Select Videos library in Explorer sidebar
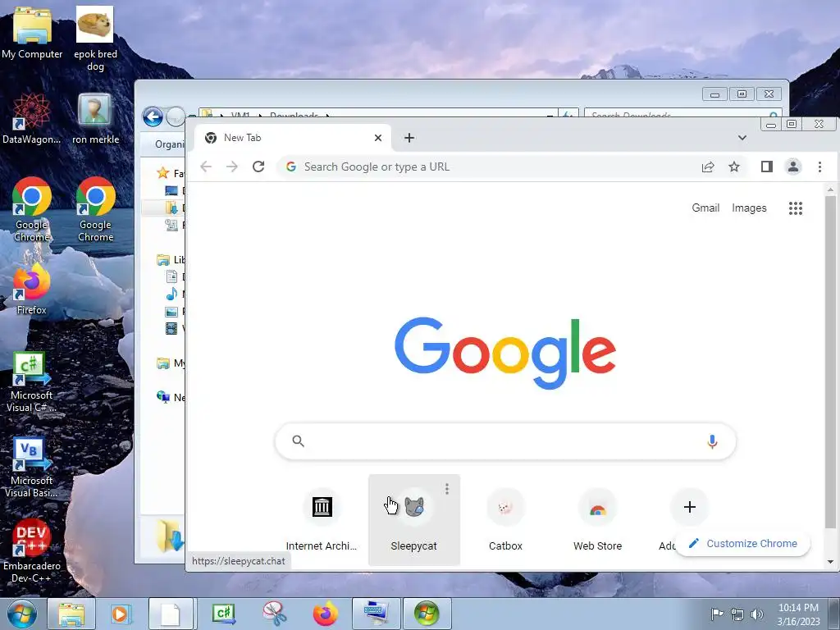Image resolution: width=840 pixels, height=630 pixels. (x=176, y=328)
